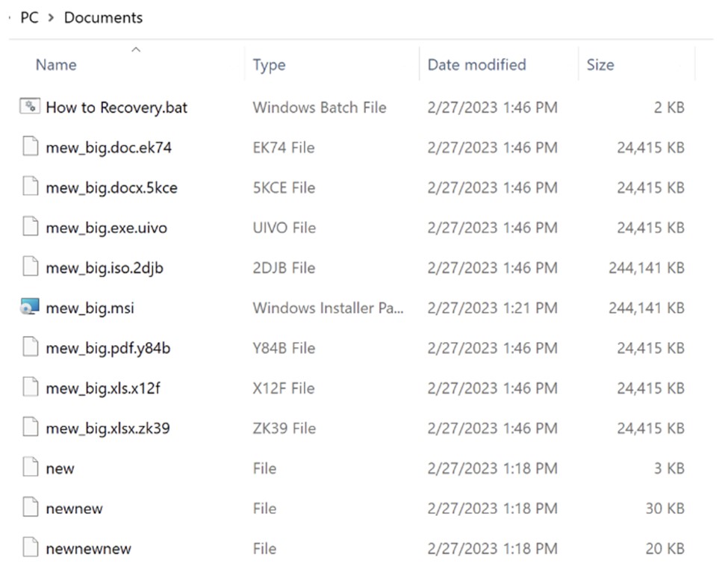Go to PC in the breadcrumb path
728x572 pixels.
(x=29, y=17)
